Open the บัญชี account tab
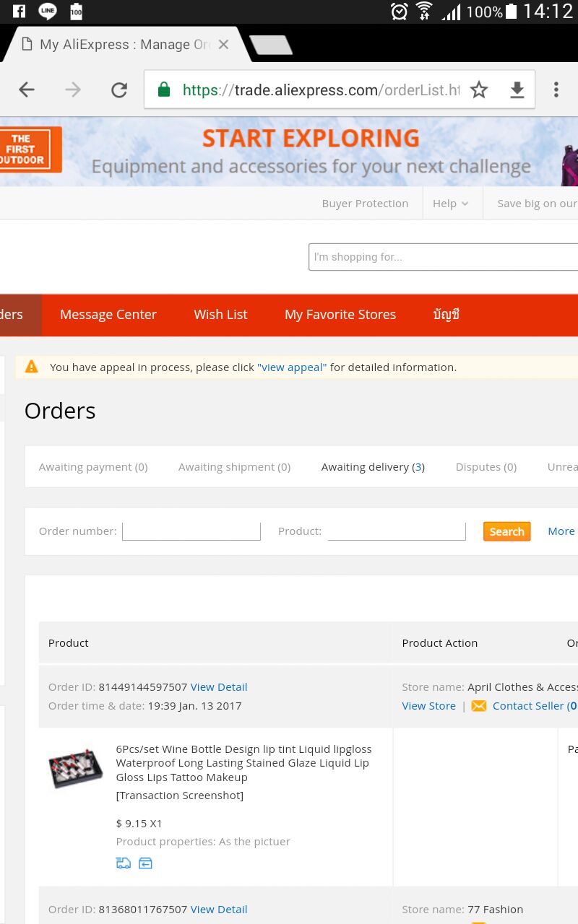The width and height of the screenshot is (578, 924). pos(447,315)
